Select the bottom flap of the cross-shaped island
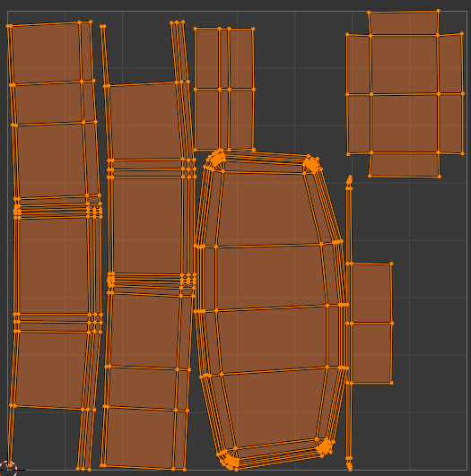Screen dimensions: 471x476 (x=405, y=164)
